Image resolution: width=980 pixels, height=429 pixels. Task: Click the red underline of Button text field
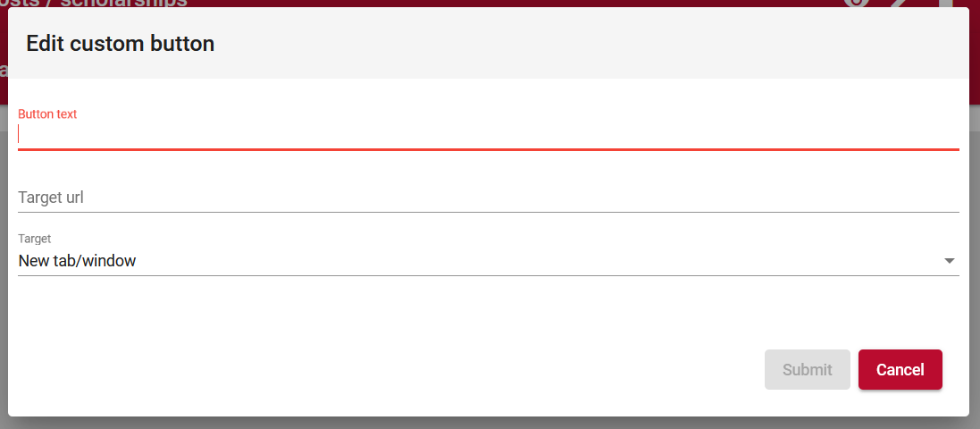[x=488, y=149]
